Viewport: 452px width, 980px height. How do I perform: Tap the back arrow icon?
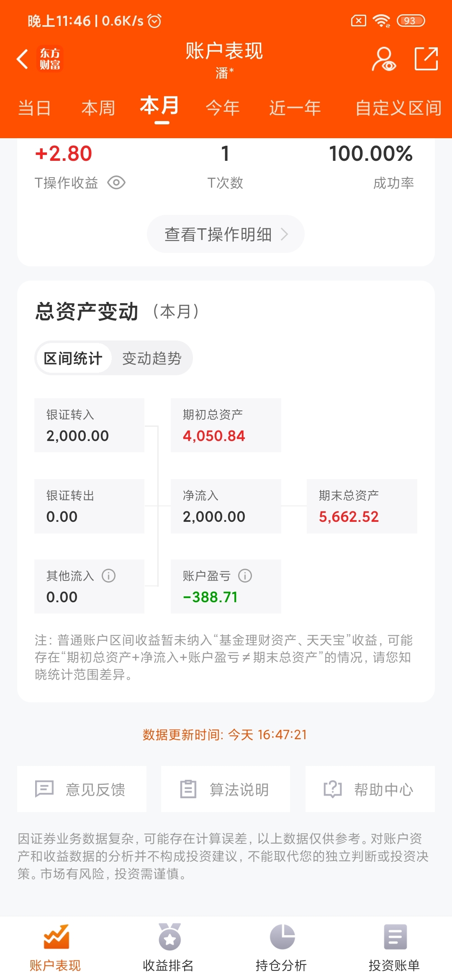point(23,59)
